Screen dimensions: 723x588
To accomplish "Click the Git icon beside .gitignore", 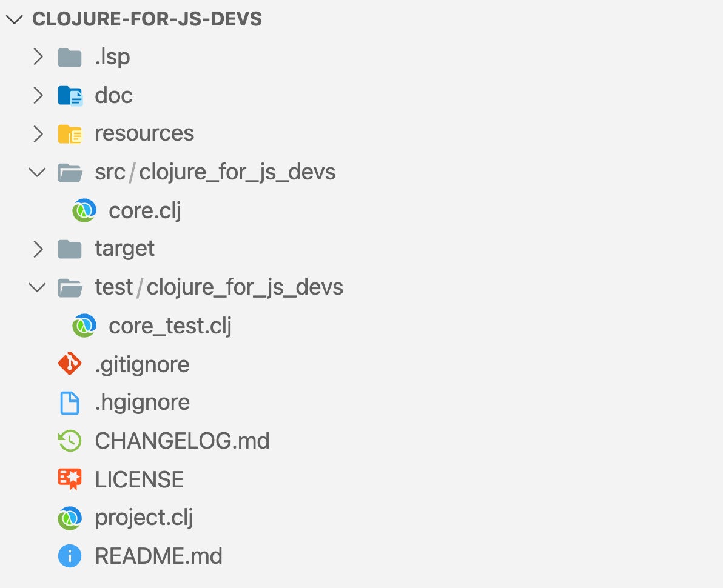I will [70, 364].
